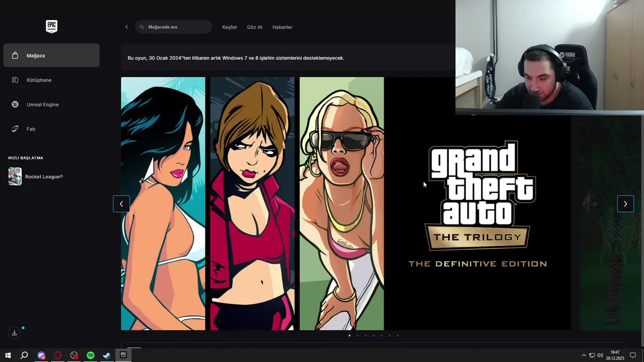The width and height of the screenshot is (644, 362).
Task: Open Spotify from the taskbar
Action: pyautogui.click(x=91, y=355)
